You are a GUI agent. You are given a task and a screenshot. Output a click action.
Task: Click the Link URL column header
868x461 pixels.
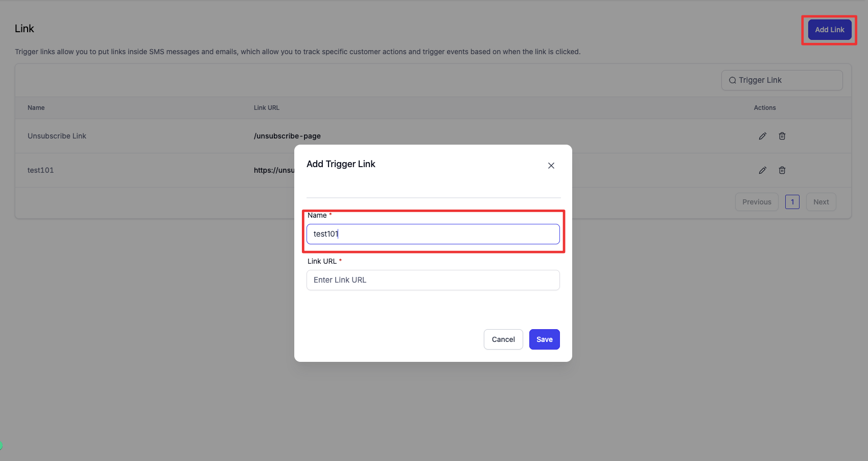pyautogui.click(x=266, y=108)
